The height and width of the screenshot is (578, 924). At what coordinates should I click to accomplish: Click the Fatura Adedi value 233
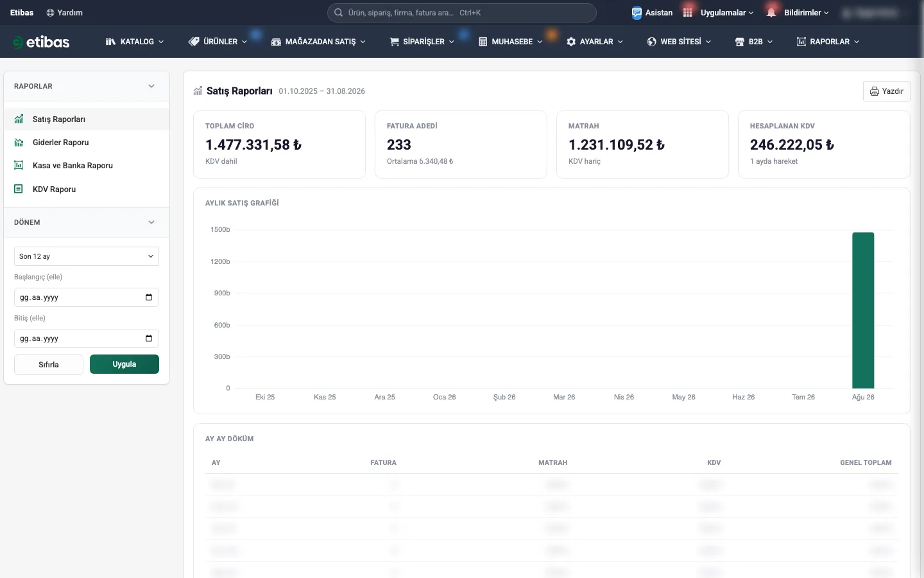click(x=399, y=145)
